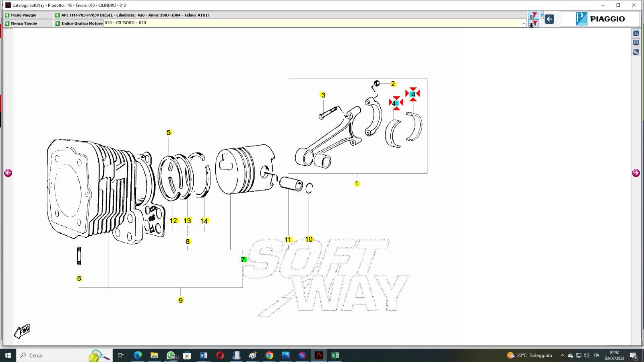Image resolution: width=644 pixels, height=362 pixels.
Task: Click the Indice Grafico Motore button
Action: tap(79, 23)
